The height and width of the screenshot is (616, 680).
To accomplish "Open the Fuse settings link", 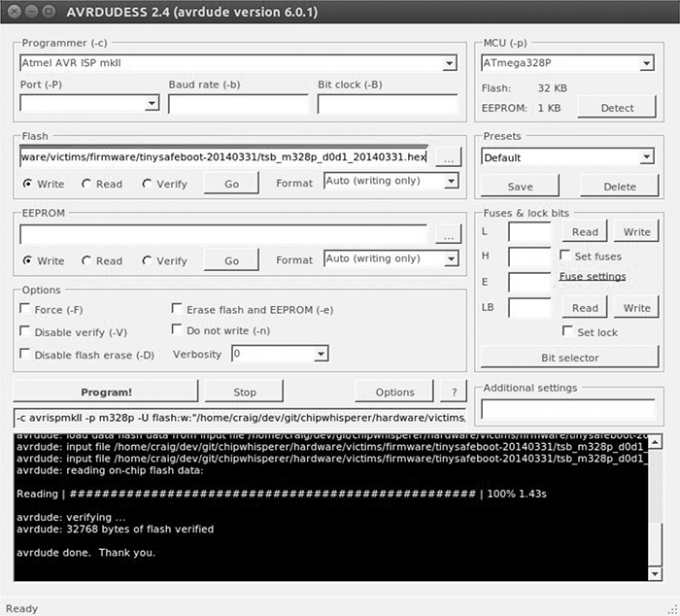I will point(593,277).
